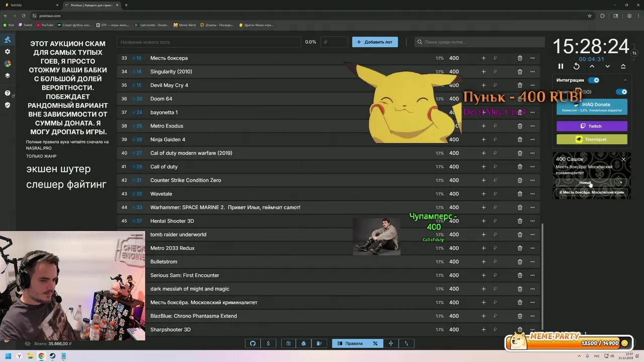
Task: Add amount to Wavetale lot
Action: click(484, 194)
